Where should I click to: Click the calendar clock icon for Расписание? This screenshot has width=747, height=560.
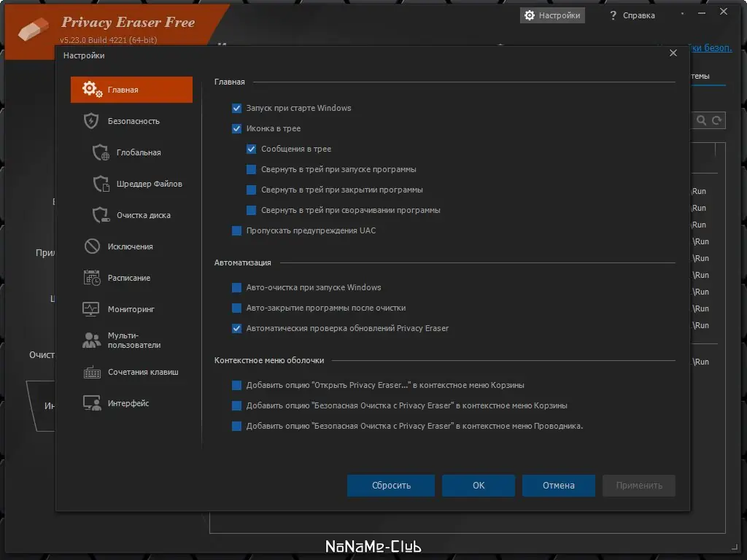92,278
